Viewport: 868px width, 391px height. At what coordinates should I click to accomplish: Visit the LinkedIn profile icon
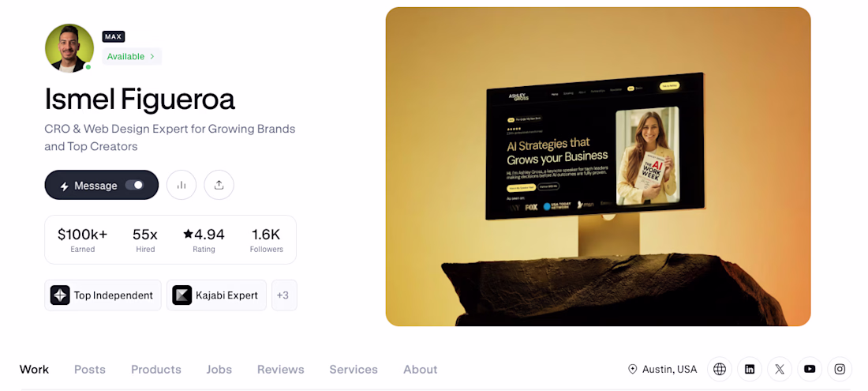coord(750,369)
